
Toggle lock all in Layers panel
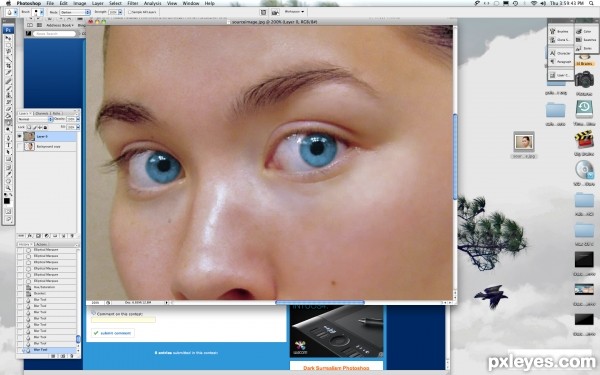(x=46, y=127)
